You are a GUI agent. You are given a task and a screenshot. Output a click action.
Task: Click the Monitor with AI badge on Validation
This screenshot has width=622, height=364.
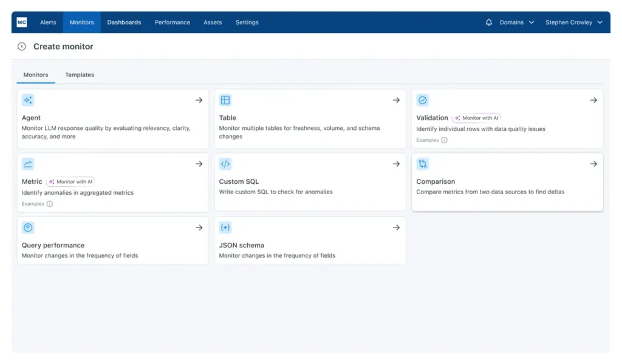click(477, 118)
